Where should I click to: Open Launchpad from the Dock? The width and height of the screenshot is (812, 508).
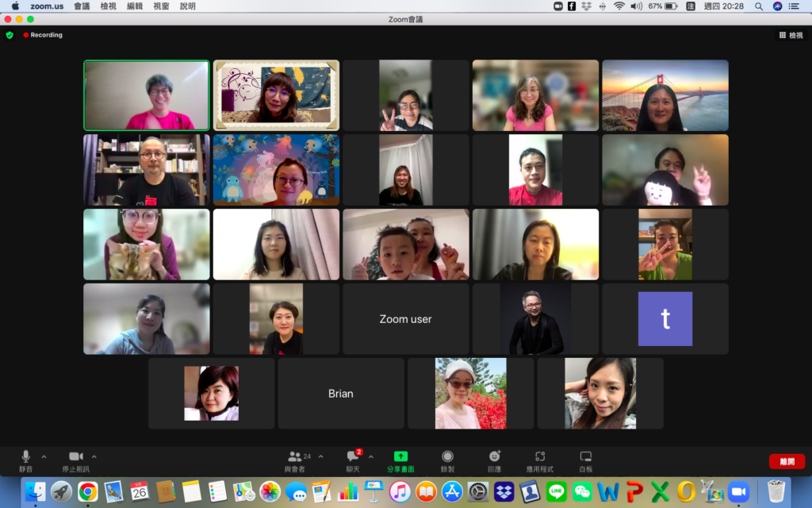click(x=62, y=491)
